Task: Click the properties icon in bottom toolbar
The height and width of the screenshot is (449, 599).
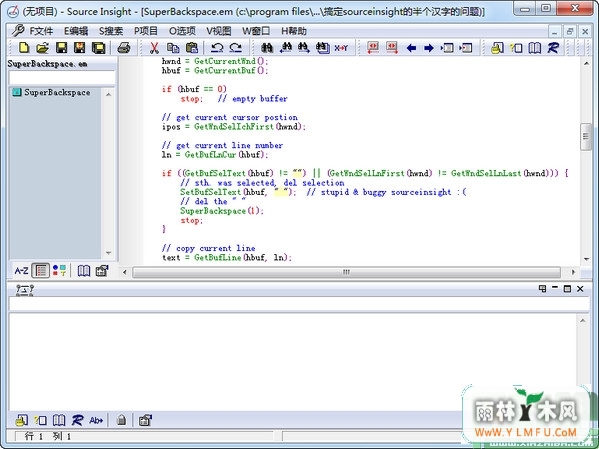Action: (x=145, y=420)
